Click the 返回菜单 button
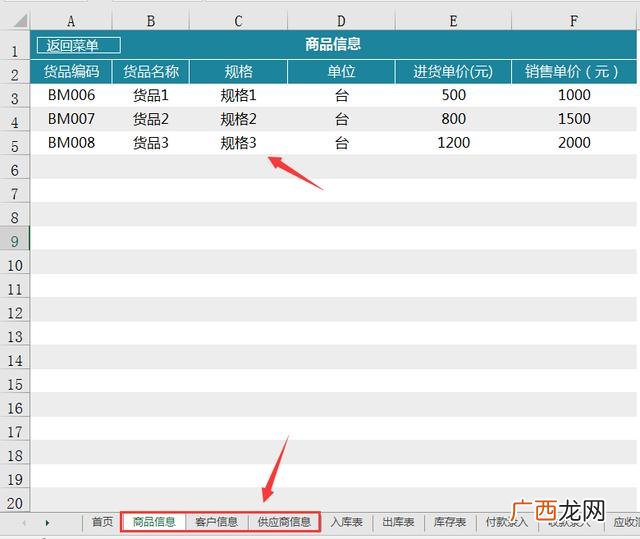This screenshot has height=539, width=640. (78, 45)
